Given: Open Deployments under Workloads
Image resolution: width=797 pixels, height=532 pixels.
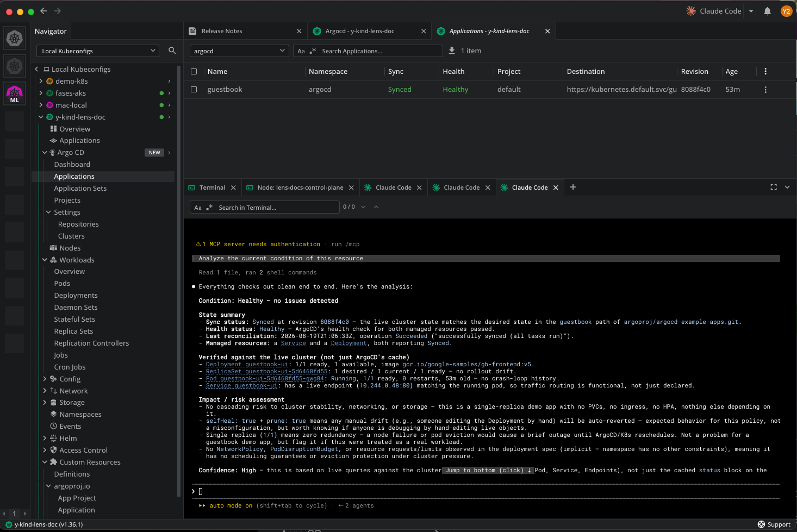Looking at the screenshot, I should 76,295.
